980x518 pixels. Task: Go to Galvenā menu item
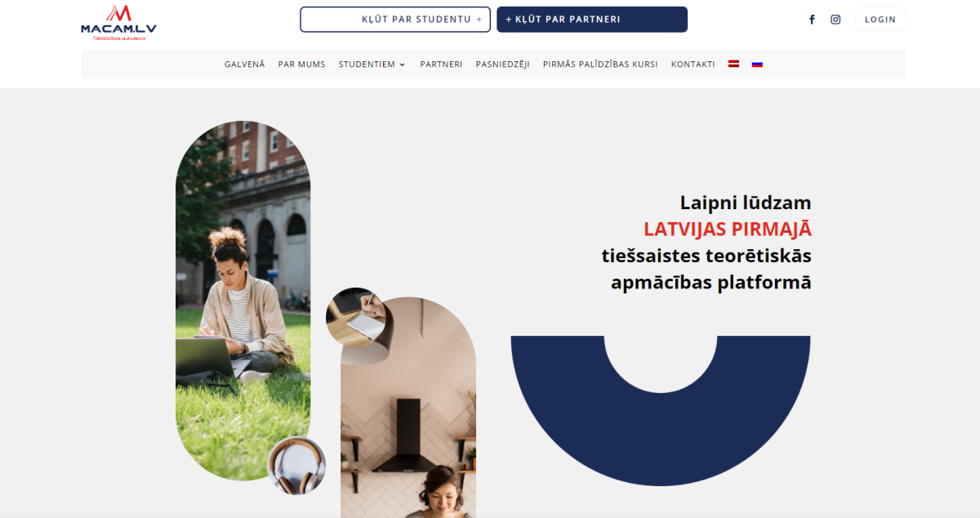click(245, 65)
